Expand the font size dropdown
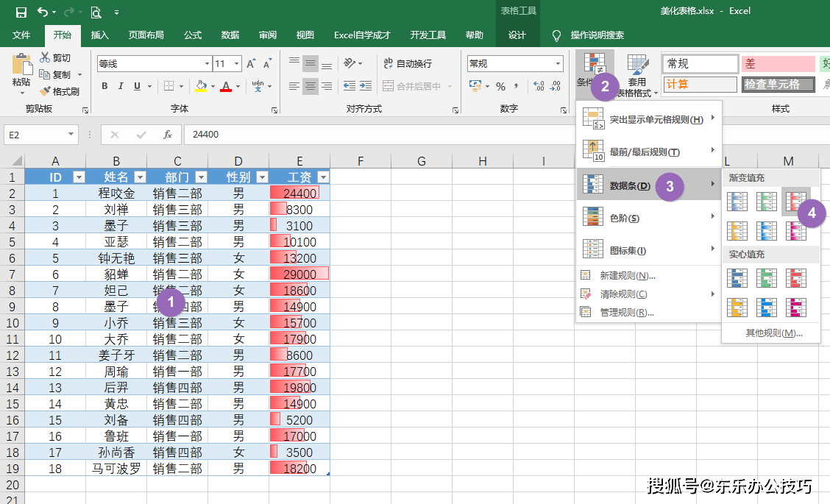 tap(237, 63)
